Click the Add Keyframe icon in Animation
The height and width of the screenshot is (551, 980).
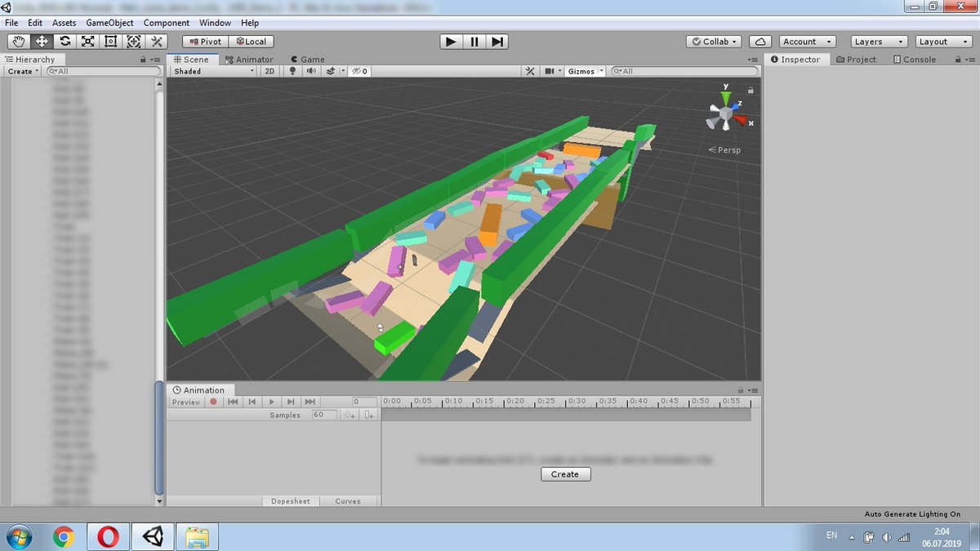tap(350, 415)
